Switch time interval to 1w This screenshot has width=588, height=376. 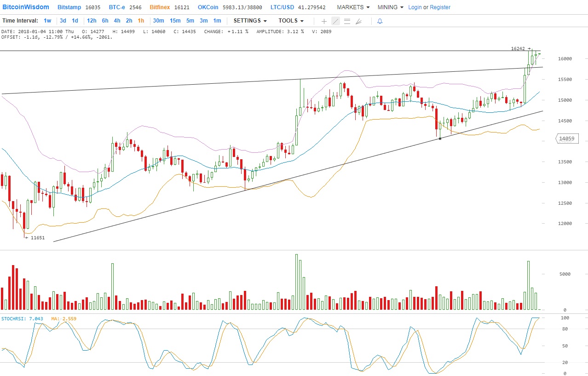click(x=47, y=21)
